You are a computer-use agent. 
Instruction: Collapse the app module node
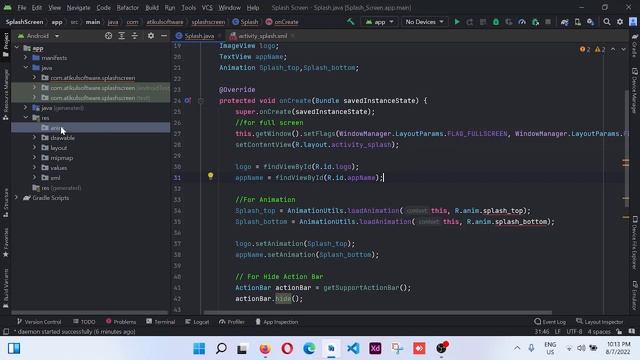pyautogui.click(x=17, y=48)
